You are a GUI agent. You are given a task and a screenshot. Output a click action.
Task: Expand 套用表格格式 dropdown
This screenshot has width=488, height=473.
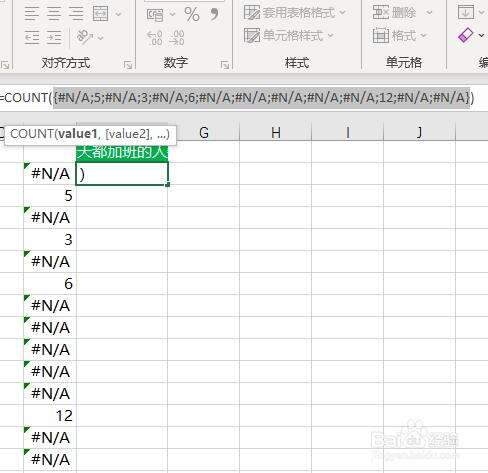pos(342,13)
